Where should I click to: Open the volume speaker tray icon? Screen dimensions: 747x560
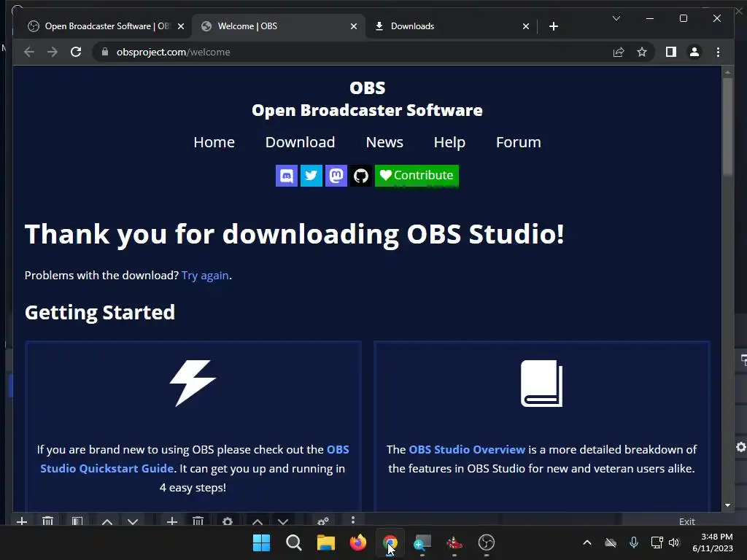click(x=673, y=542)
